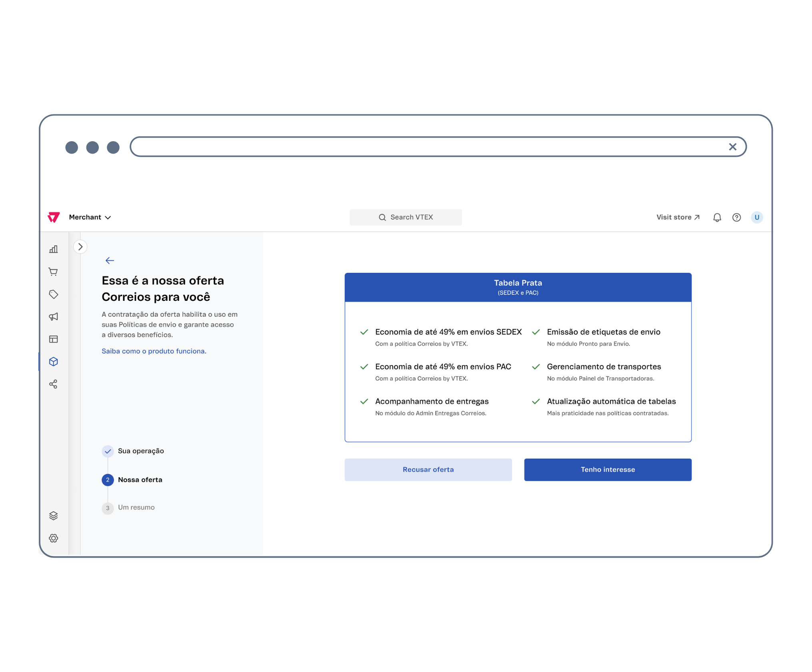Open the catalog tag icon
The height and width of the screenshot is (672, 812).
54,294
